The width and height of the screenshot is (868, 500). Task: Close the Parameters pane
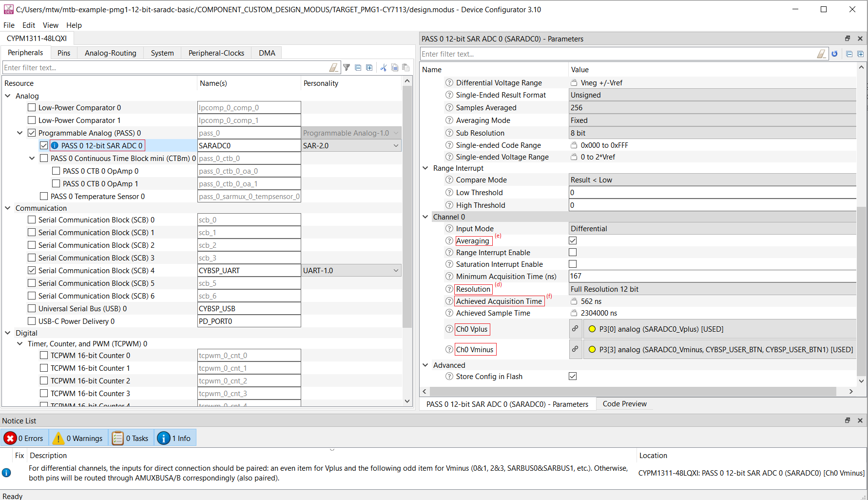tap(860, 39)
